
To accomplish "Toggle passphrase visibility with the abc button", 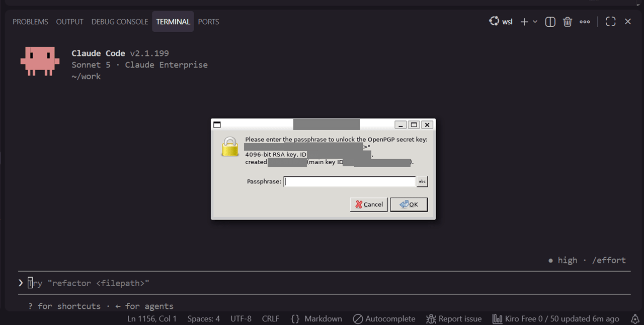I will point(422,181).
